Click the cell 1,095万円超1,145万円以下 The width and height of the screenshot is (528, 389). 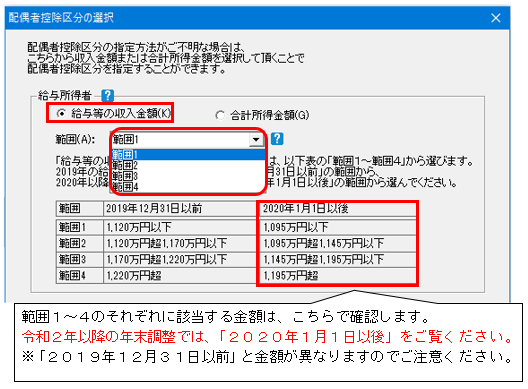tap(338, 243)
